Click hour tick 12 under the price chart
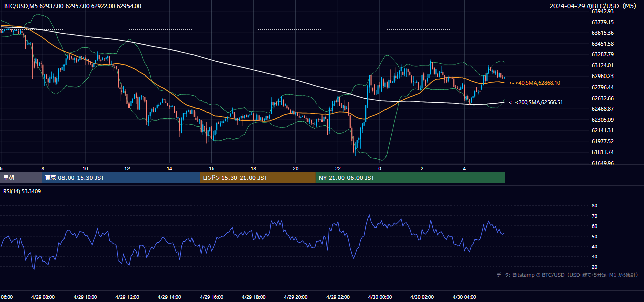This screenshot has height=302, width=644. coord(127,168)
